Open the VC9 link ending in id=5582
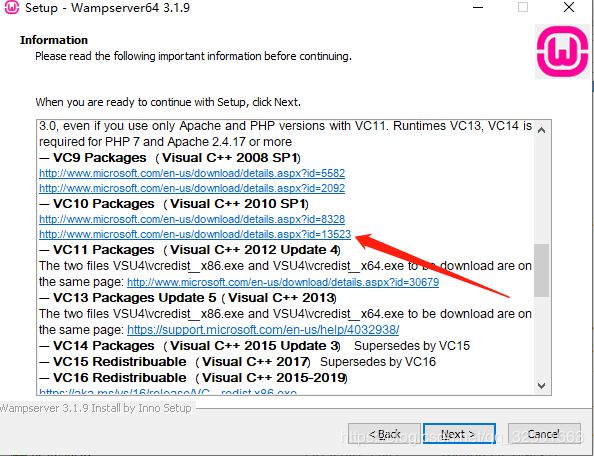 click(192, 173)
